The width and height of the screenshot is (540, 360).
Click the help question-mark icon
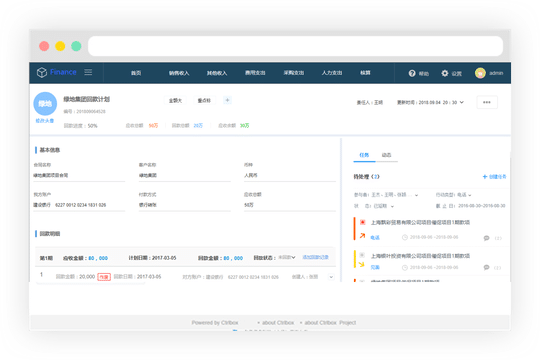(412, 73)
